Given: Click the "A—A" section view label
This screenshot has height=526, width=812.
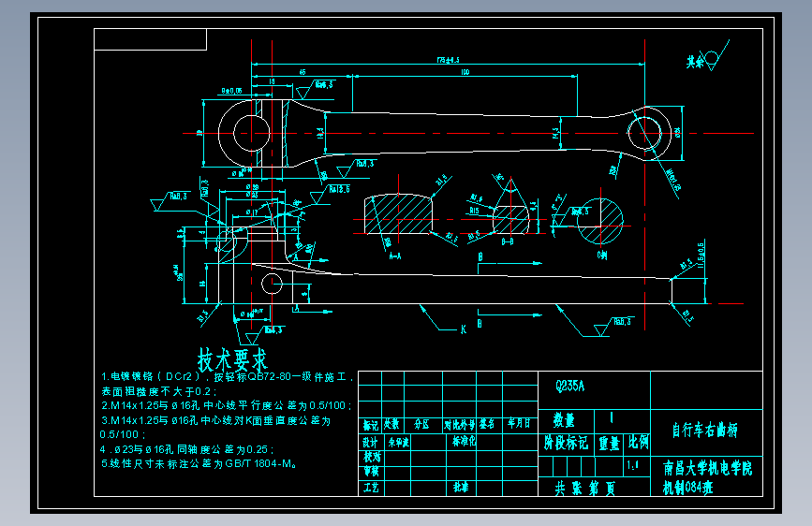Looking at the screenshot, I should (395, 256).
